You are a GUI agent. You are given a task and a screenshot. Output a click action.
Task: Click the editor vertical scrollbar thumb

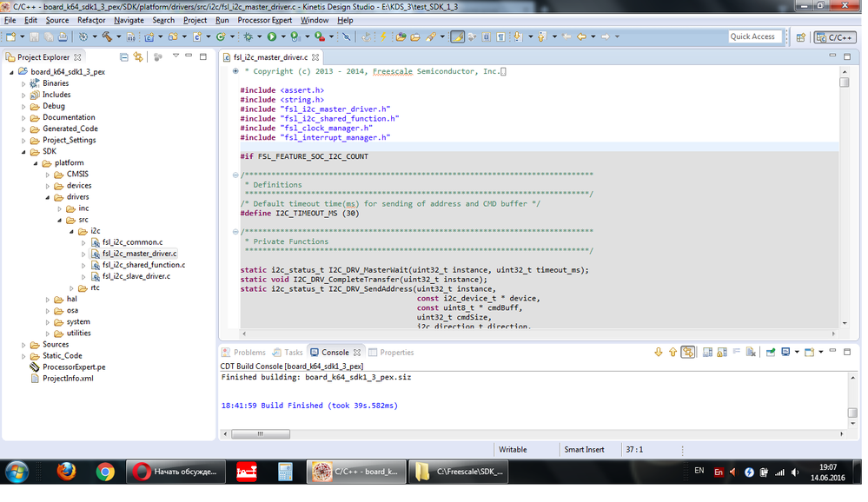click(x=844, y=83)
